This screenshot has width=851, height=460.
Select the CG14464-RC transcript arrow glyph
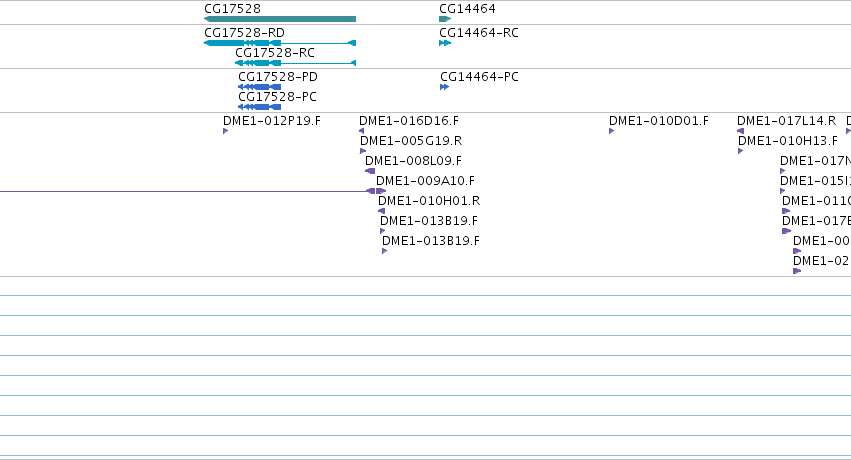pos(445,43)
